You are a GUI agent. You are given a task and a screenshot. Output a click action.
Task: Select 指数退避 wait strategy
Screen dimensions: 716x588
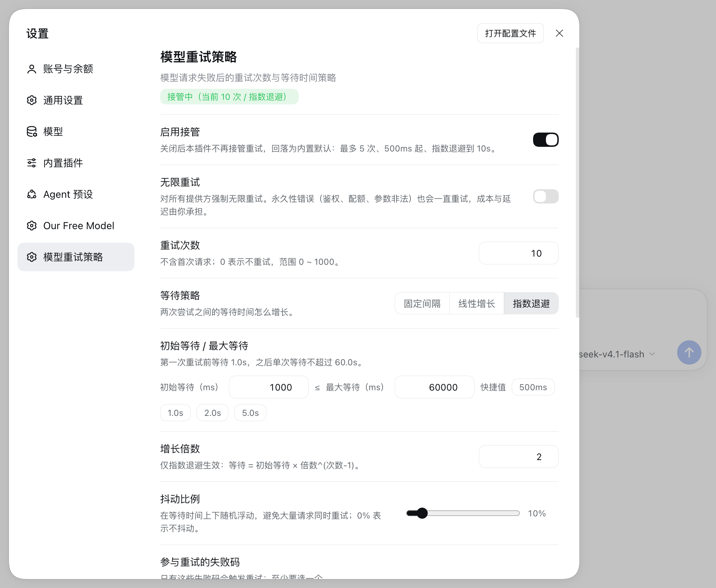coord(531,303)
